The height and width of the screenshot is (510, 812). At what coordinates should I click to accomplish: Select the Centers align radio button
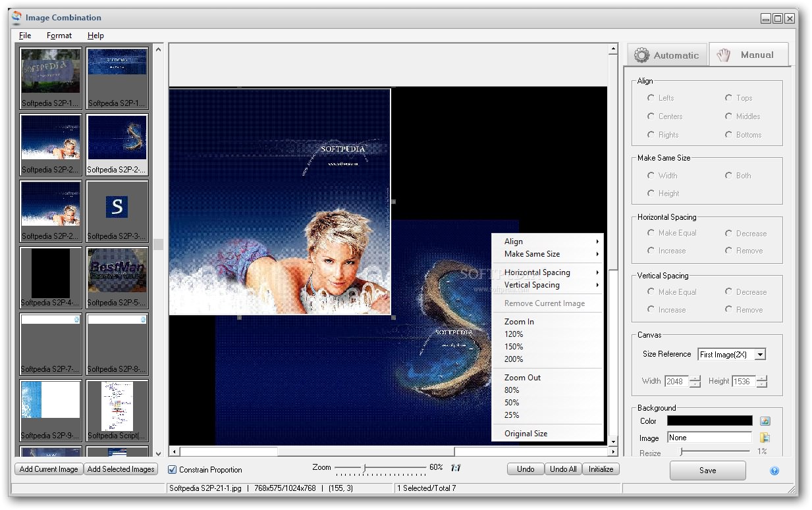(x=651, y=116)
